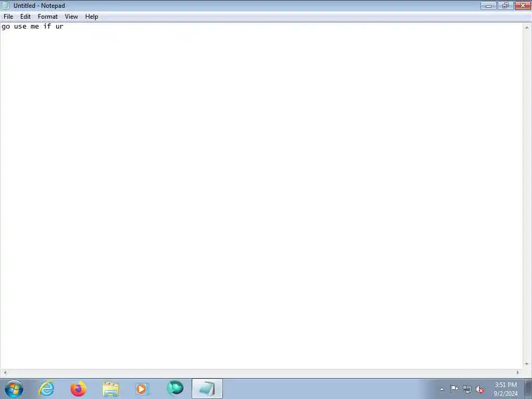Click the Show Desktop strip
This screenshot has height=399, width=532.
528,389
